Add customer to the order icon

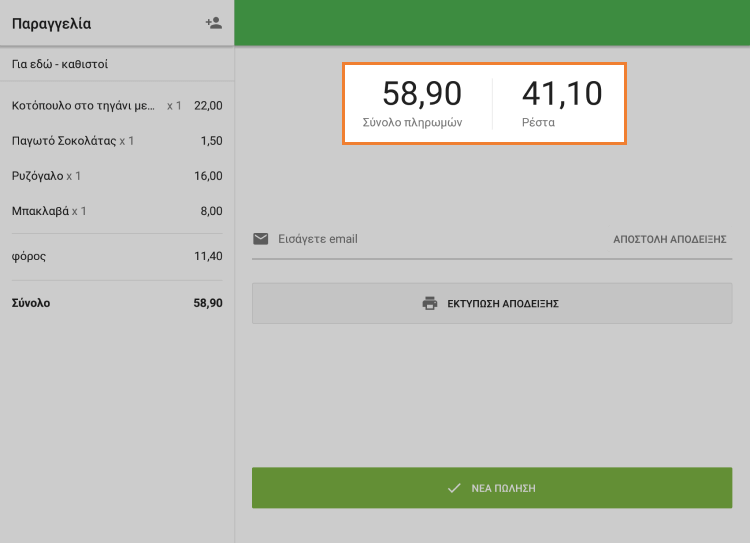tap(213, 23)
